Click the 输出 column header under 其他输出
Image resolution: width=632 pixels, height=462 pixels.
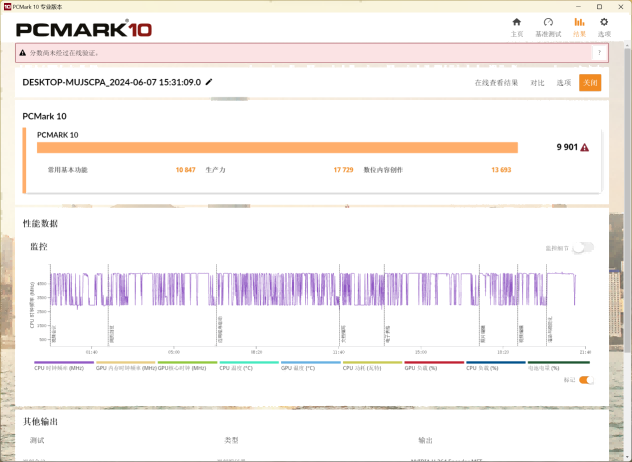(x=426, y=440)
